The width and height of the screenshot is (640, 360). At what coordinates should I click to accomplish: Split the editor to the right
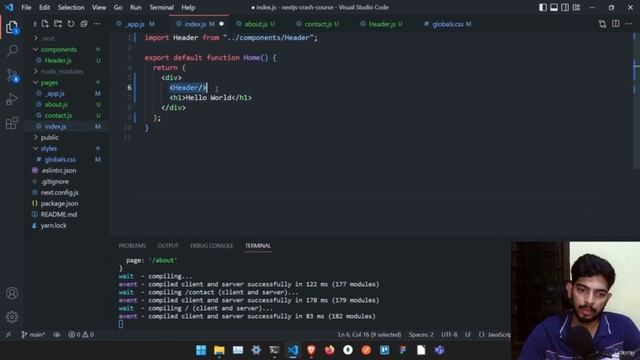[x=616, y=24]
